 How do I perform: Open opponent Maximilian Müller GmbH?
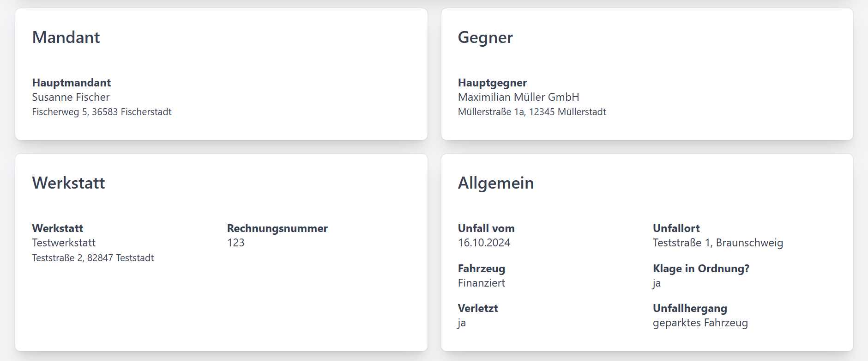[518, 97]
